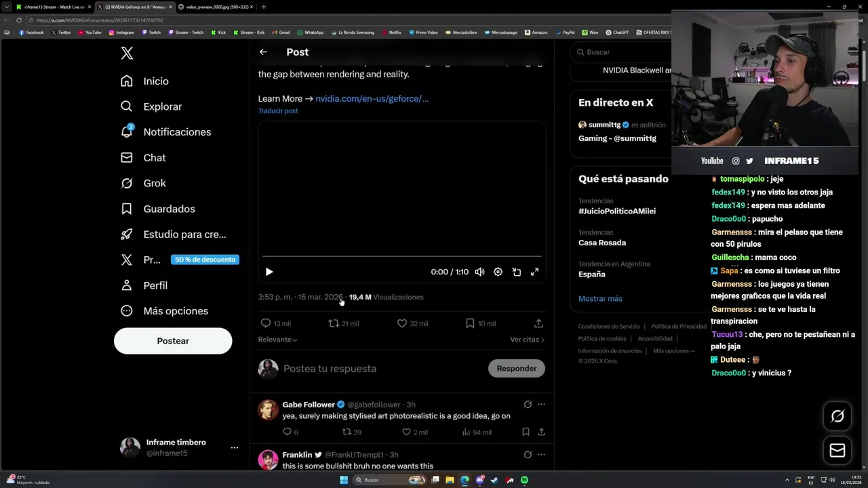
Task: Open Grok in the sidebar
Action: pyautogui.click(x=143, y=184)
